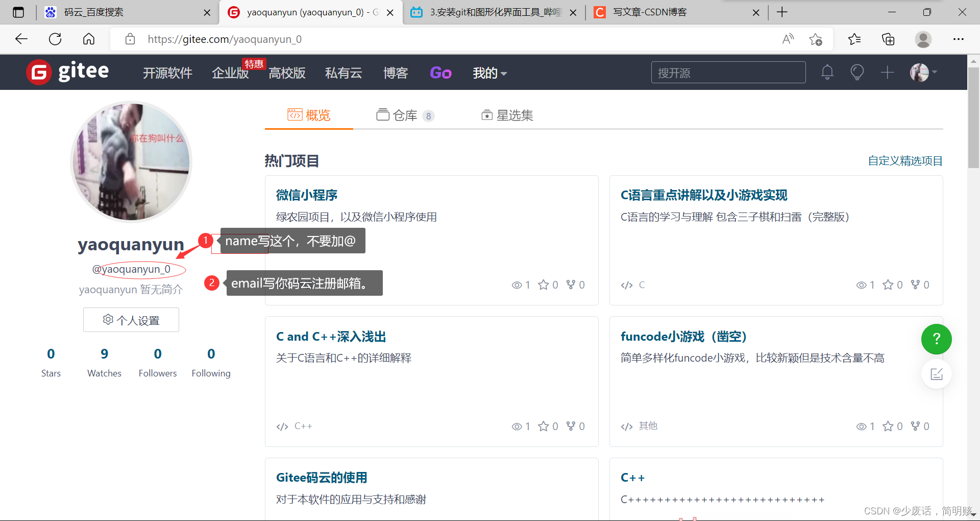The width and height of the screenshot is (980, 521).
Task: Click the 个人设置 button
Action: 131,320
